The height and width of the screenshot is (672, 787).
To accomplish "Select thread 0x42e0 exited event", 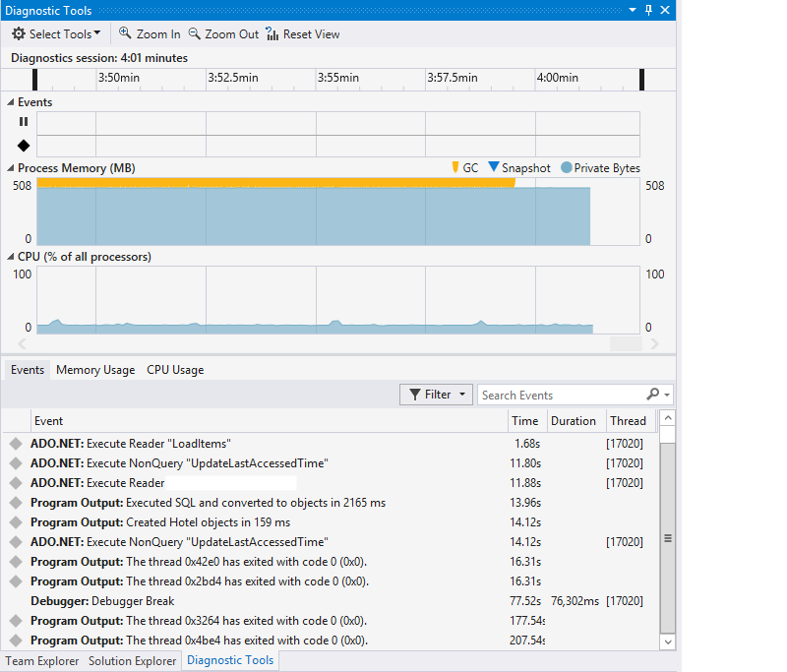I will point(330,562).
